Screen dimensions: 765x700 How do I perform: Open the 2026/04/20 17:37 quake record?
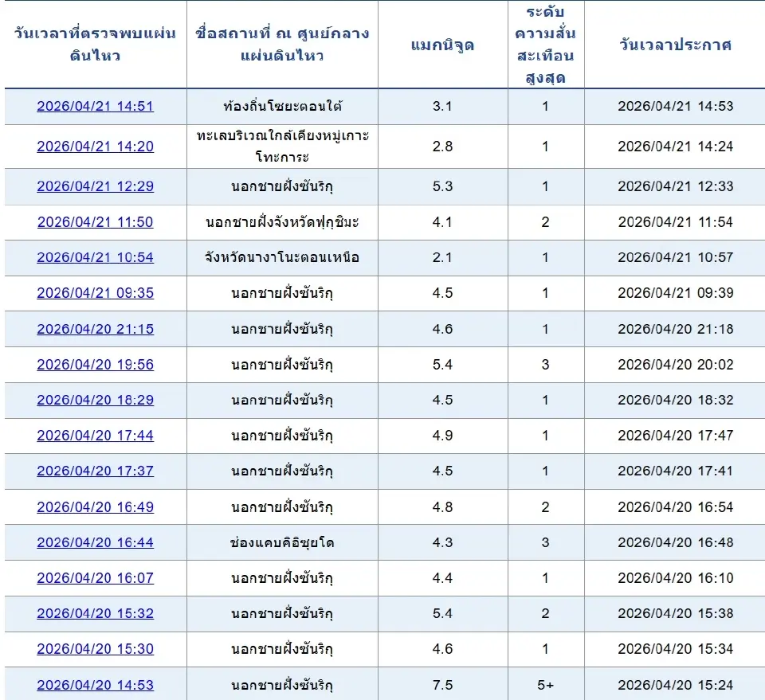pyautogui.click(x=96, y=471)
